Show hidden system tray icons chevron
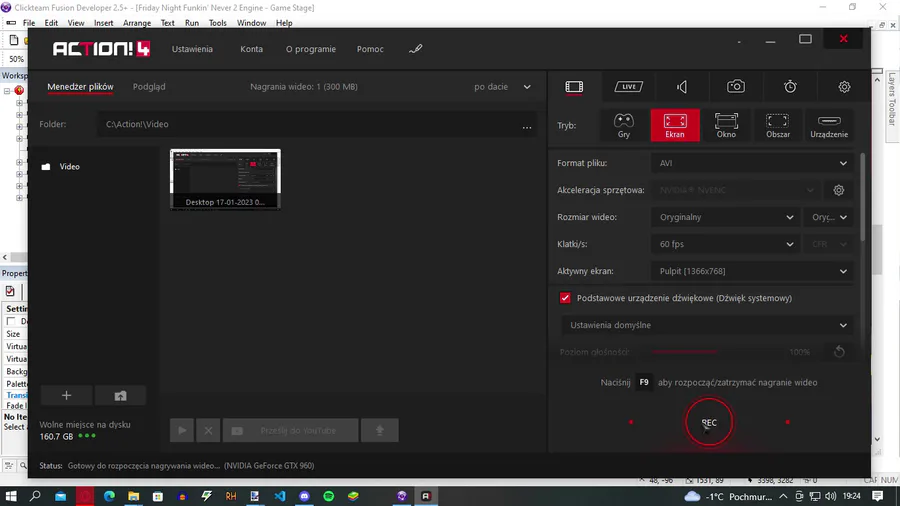900x506 pixels. 783,496
